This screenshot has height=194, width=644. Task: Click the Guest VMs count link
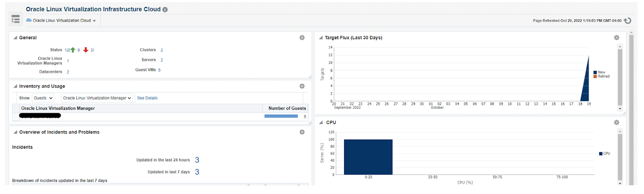(x=159, y=70)
